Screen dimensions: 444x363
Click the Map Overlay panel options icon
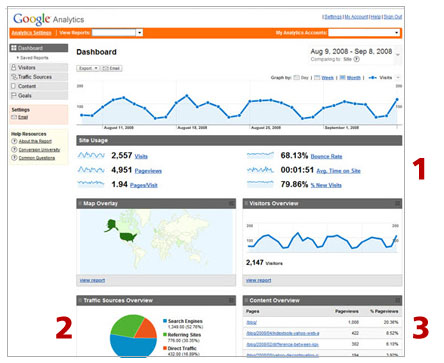tap(231, 203)
